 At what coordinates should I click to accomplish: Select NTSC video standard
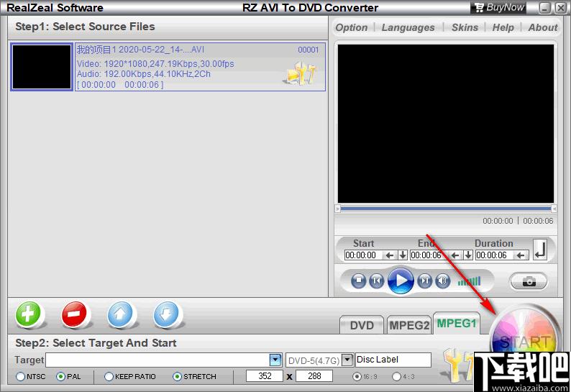pyautogui.click(x=21, y=376)
